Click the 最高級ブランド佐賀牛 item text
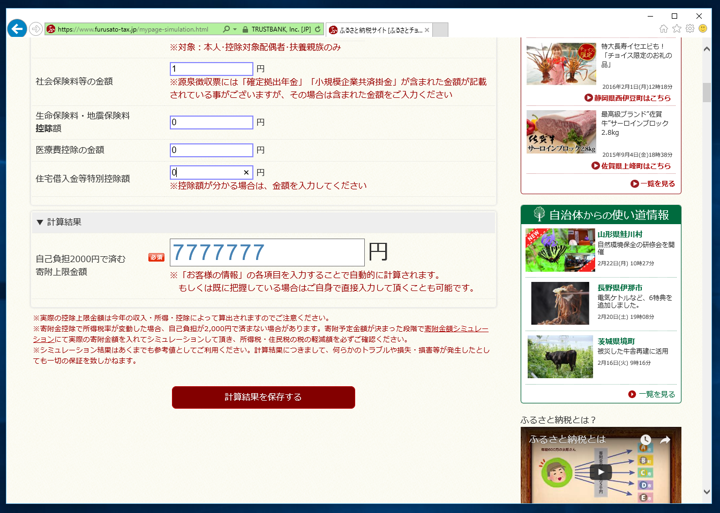 (x=636, y=123)
